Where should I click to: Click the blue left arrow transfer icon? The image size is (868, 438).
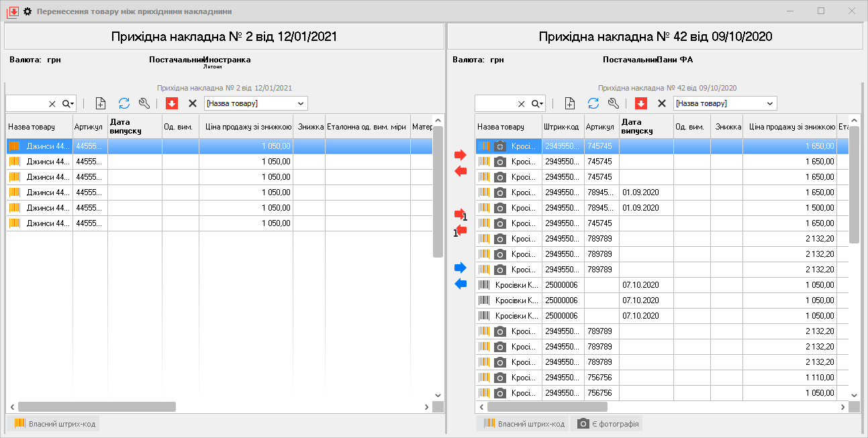coord(461,284)
